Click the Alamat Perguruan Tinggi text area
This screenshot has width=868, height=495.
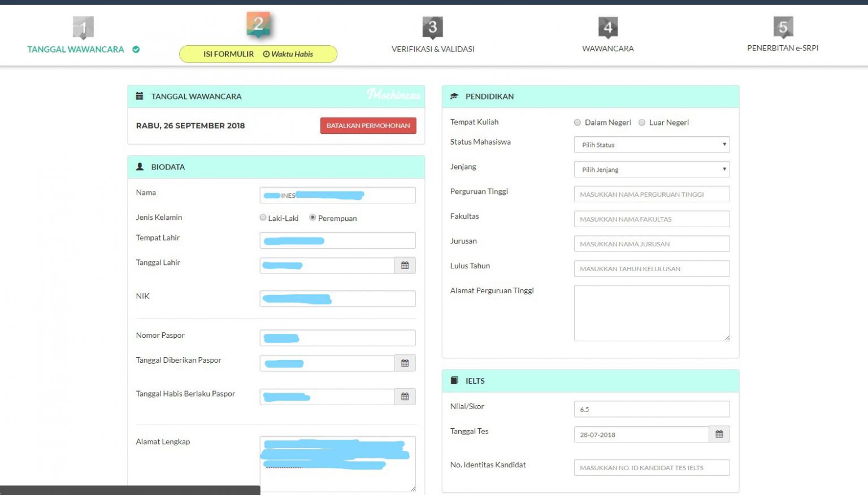click(x=652, y=313)
